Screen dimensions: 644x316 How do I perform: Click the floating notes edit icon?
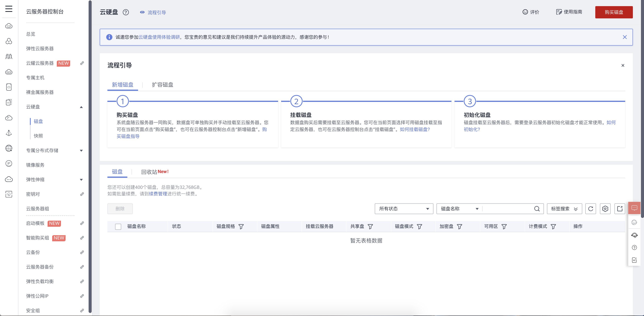tap(634, 260)
